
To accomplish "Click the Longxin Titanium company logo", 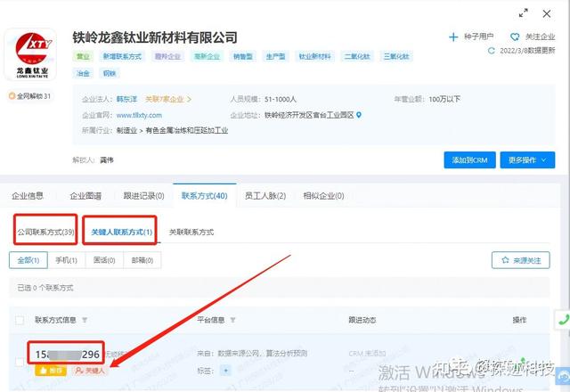I will click(x=30, y=54).
